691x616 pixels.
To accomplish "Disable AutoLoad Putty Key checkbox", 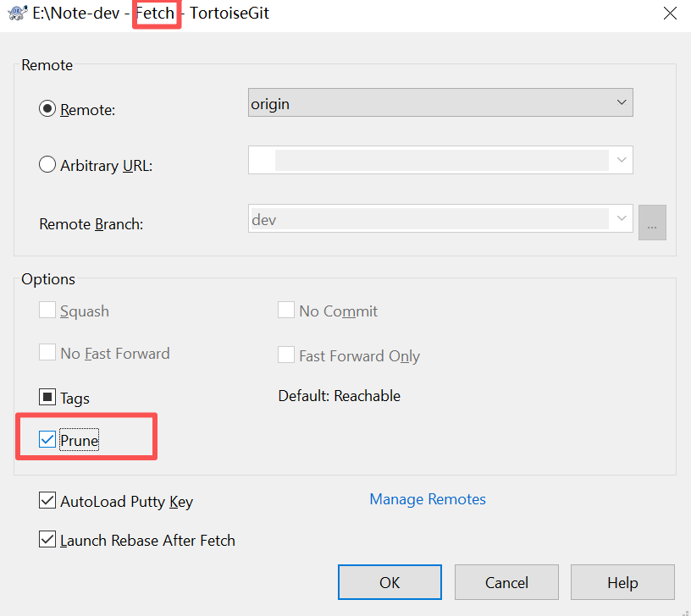I will click(47, 501).
